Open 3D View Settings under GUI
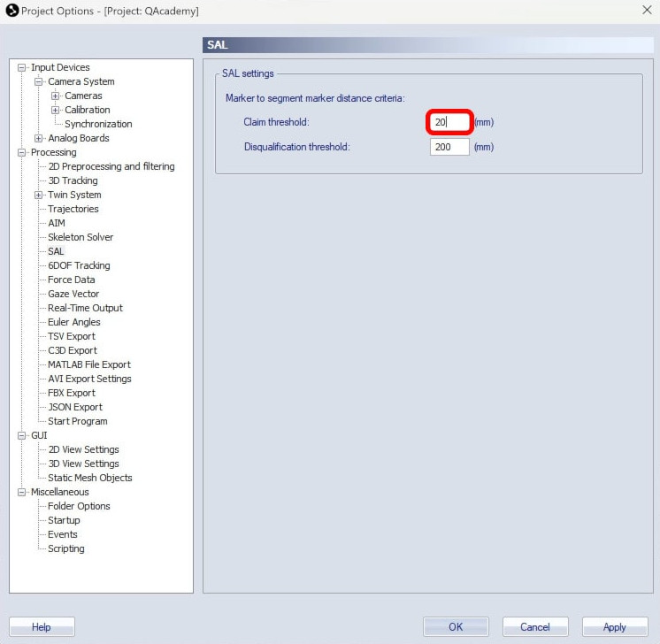The width and height of the screenshot is (660, 644). point(83,464)
